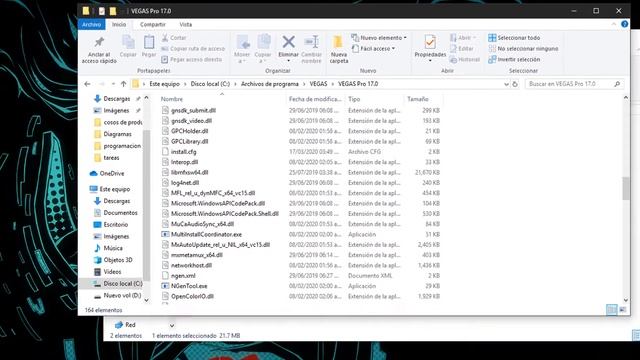This screenshot has height=360, width=640.
Task: Switch to the Compartir ribbon tab
Action: pos(153,24)
